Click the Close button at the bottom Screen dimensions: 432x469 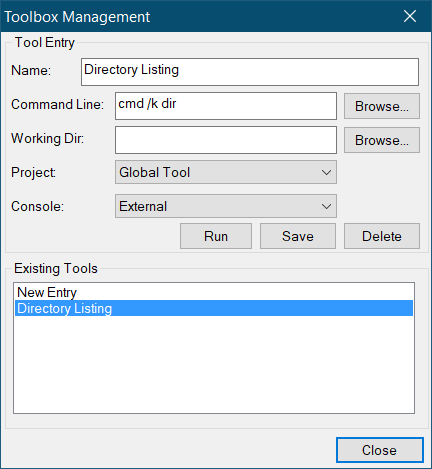[380, 450]
